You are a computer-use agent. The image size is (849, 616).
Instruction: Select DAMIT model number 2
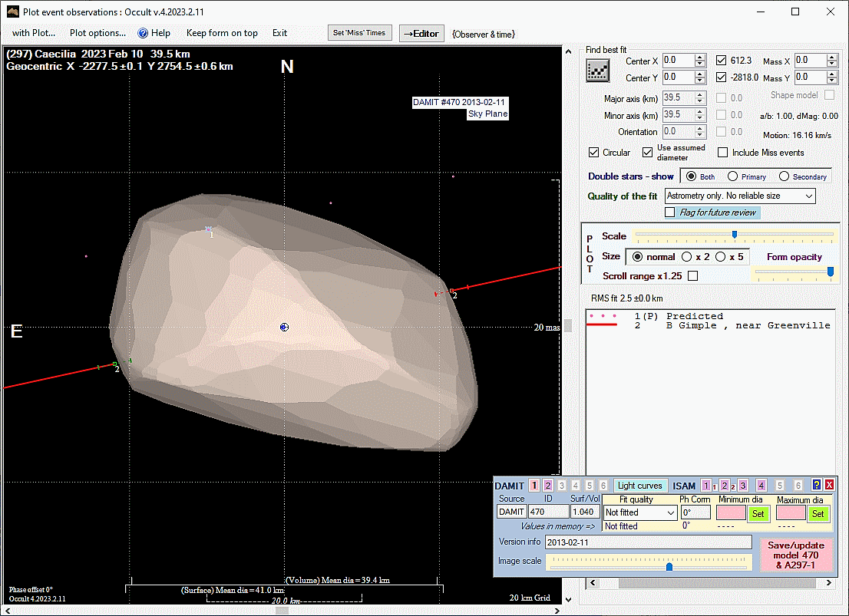point(548,486)
